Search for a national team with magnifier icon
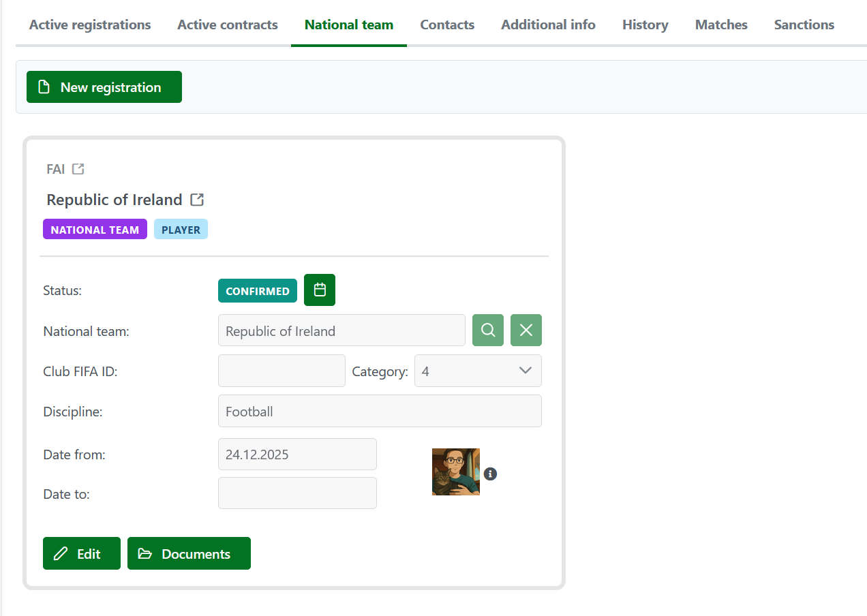The height and width of the screenshot is (616, 867). pyautogui.click(x=488, y=330)
